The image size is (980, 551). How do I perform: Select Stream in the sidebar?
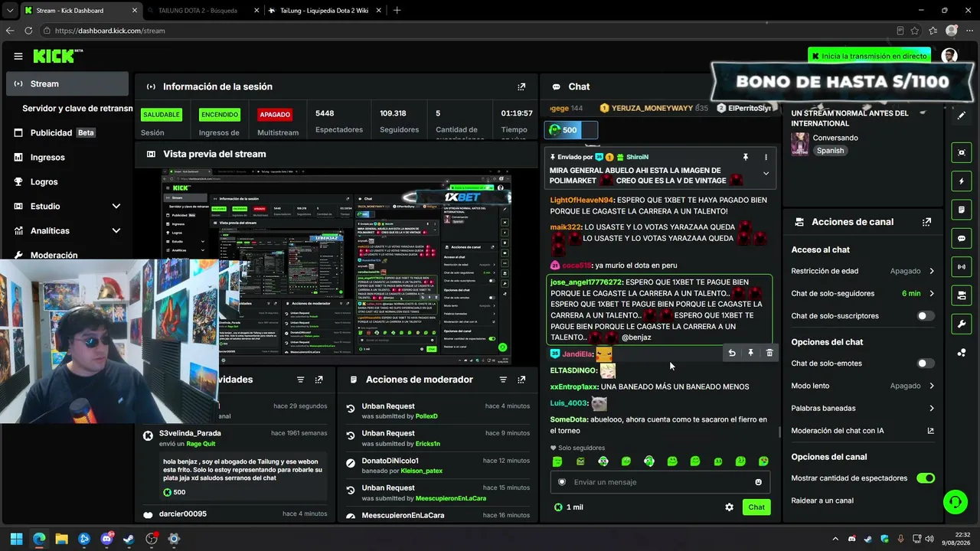(67, 84)
